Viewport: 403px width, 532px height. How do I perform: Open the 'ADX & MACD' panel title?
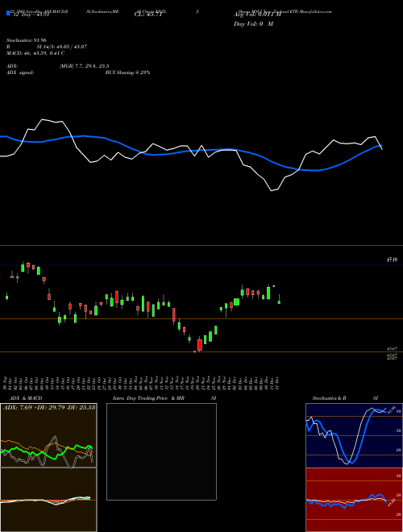26,398
